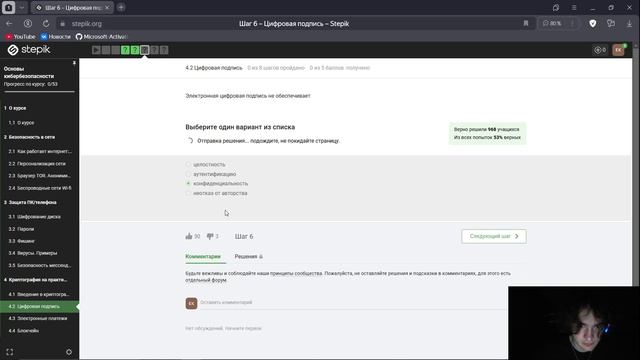Select the "целостность" answer option
This screenshot has width=640, height=360.
pos(205,164)
